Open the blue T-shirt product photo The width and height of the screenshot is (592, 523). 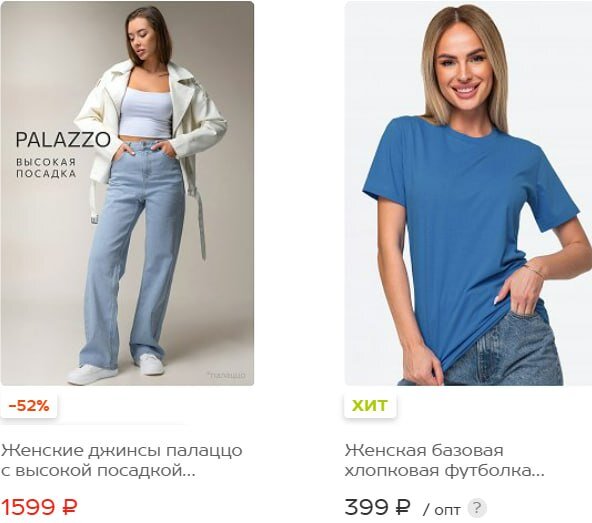pyautogui.click(x=468, y=193)
